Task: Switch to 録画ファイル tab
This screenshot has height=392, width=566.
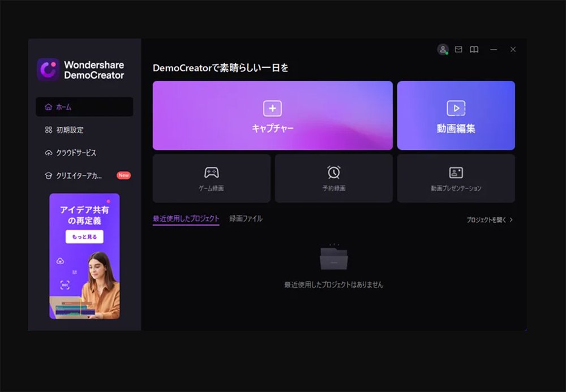Action: click(x=246, y=218)
